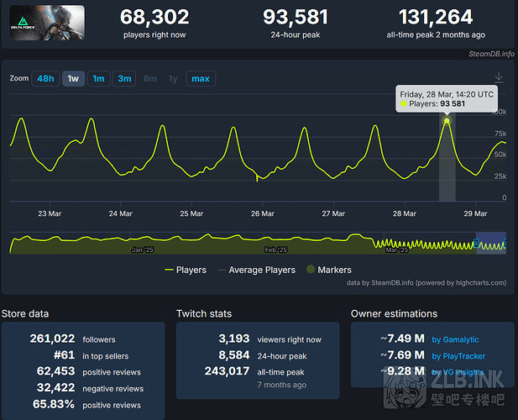Image resolution: width=518 pixels, height=420 pixels.
Task: Click the #61 in top sellers
Action: [64, 355]
